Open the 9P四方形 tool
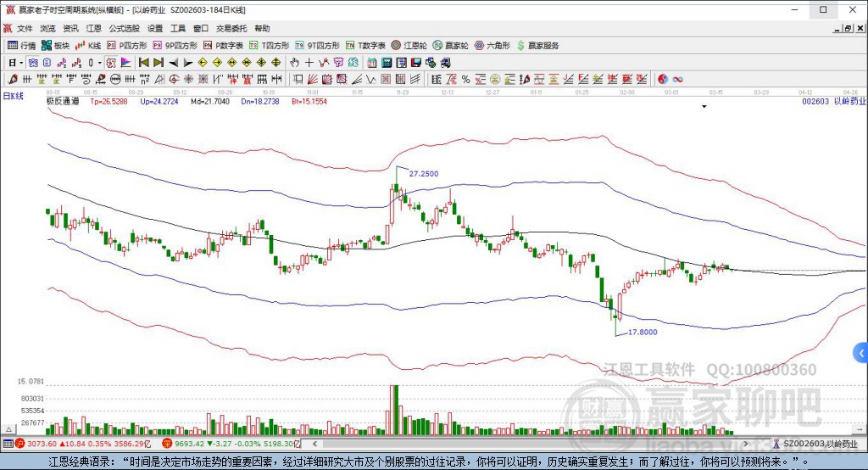 (175, 46)
